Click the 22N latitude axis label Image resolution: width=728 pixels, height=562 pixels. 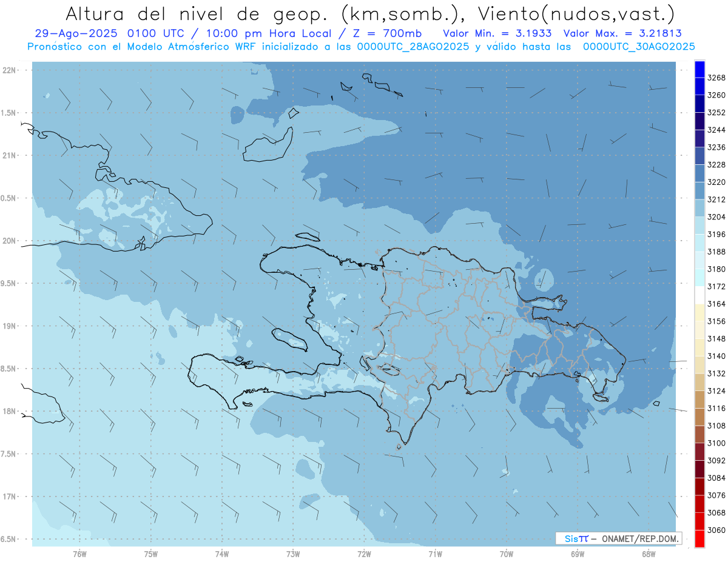10,70
